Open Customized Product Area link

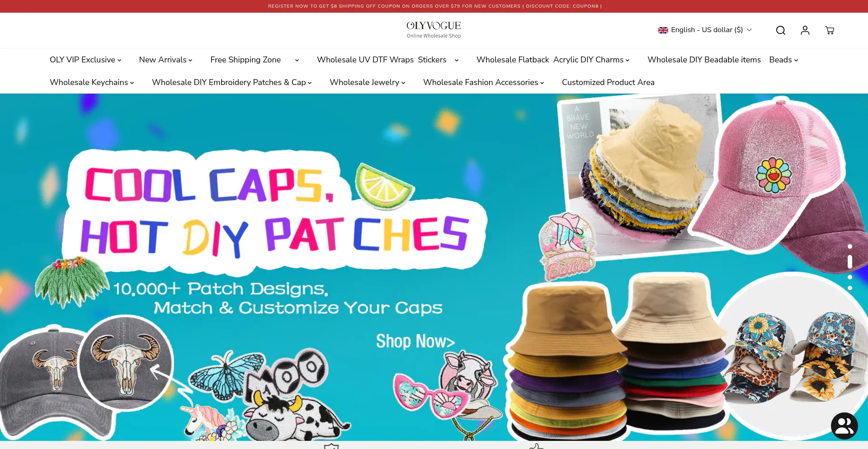pyautogui.click(x=608, y=82)
